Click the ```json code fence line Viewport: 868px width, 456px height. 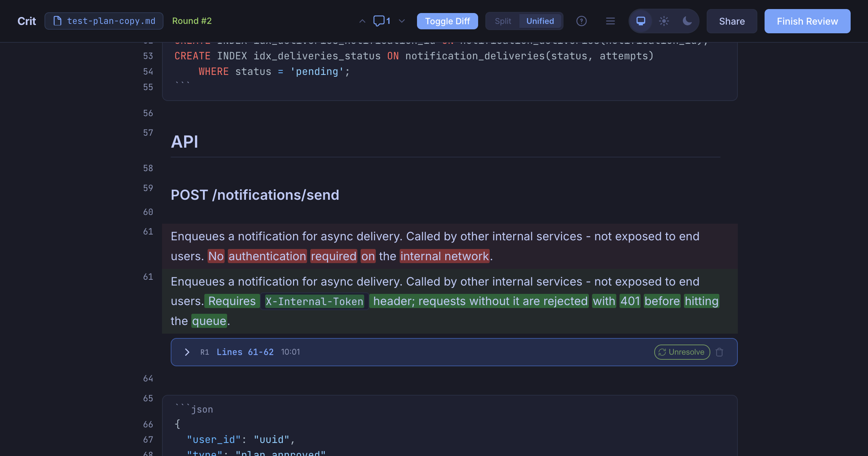[x=194, y=409]
